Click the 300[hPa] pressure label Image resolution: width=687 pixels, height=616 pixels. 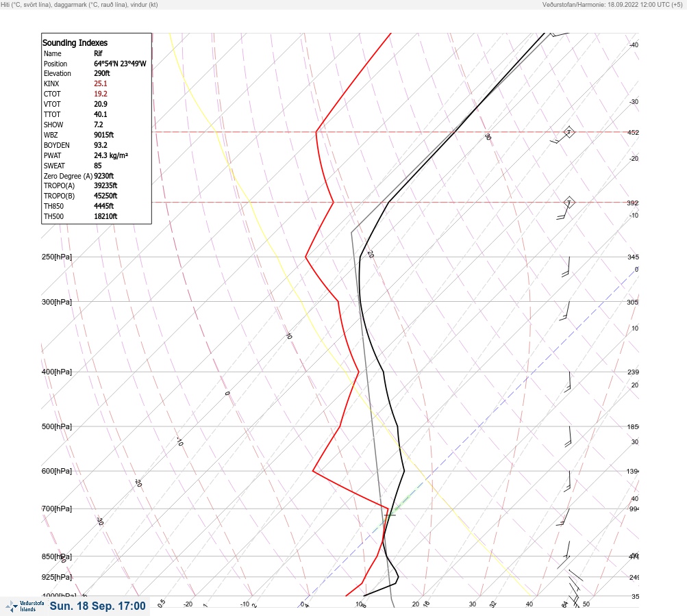point(57,302)
